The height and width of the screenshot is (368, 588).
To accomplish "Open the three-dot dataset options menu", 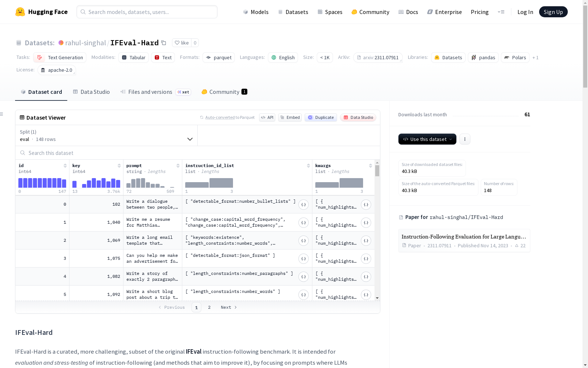I will [x=465, y=139].
